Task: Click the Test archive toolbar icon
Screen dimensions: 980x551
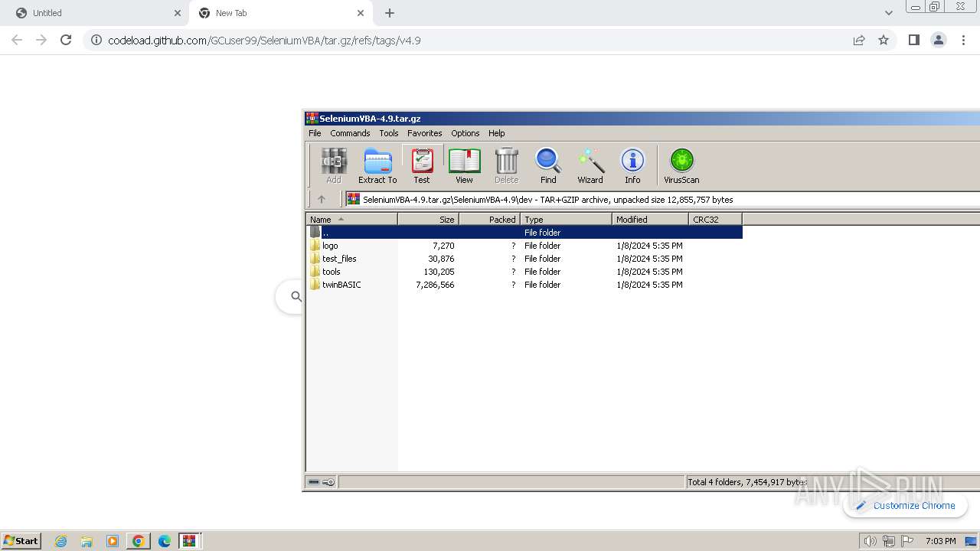Action: point(422,166)
